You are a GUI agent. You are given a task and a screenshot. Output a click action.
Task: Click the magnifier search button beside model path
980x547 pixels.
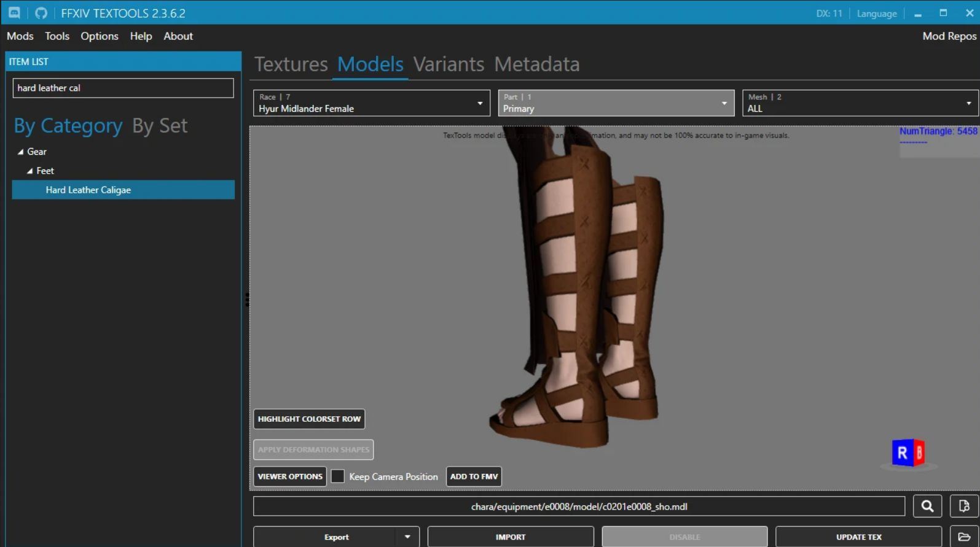click(927, 506)
